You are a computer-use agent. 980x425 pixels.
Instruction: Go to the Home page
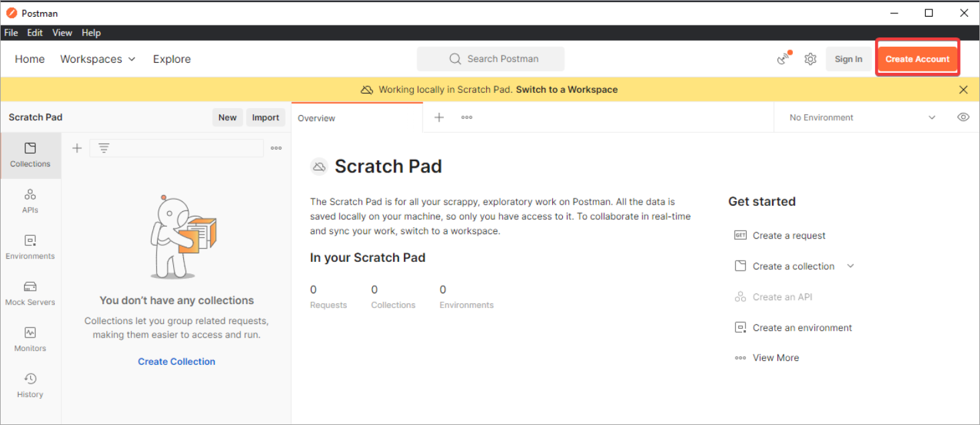(x=30, y=59)
